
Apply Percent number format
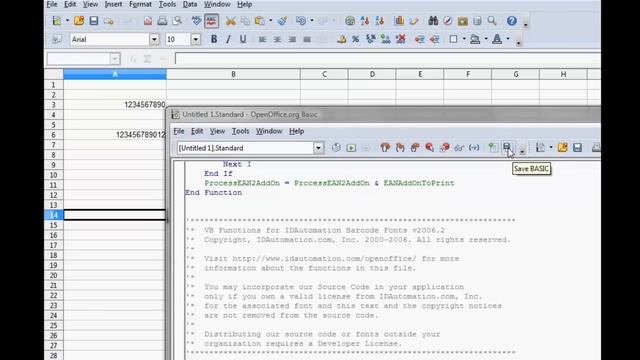tap(356, 39)
